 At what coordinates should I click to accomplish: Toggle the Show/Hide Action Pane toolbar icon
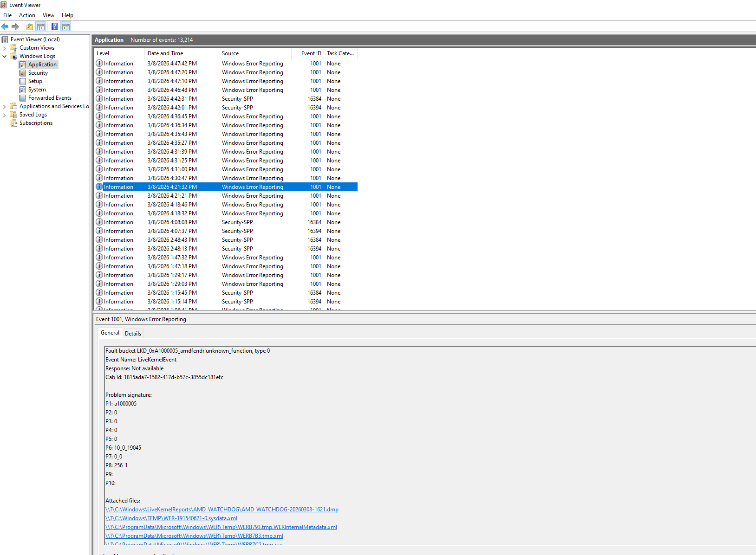(66, 26)
